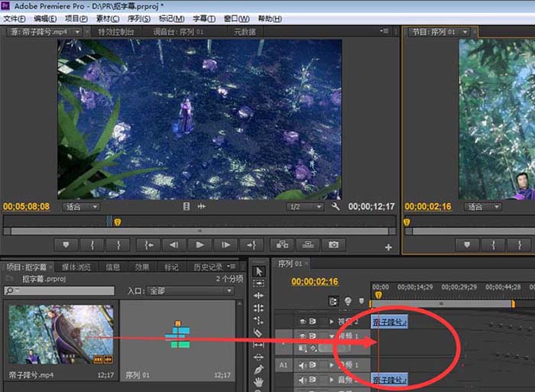Go to In point in Source monitor
Screen dimensions: 535x392
pyautogui.click(x=148, y=245)
